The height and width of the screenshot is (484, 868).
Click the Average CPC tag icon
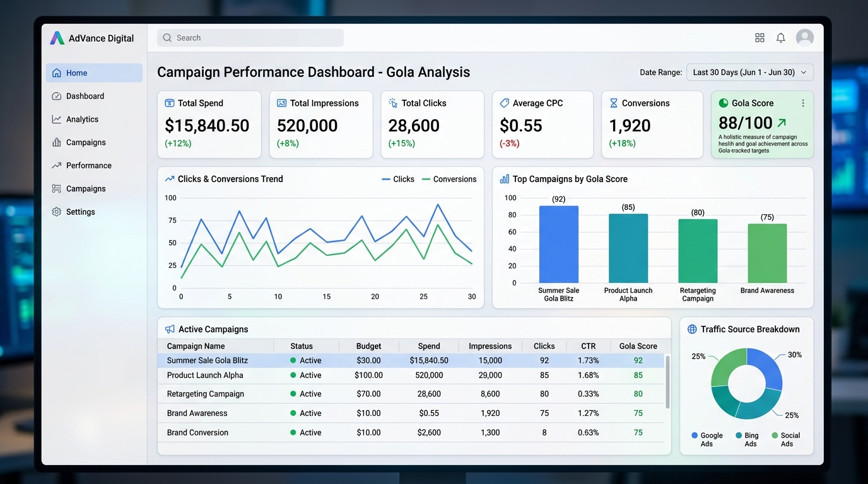[x=505, y=103]
